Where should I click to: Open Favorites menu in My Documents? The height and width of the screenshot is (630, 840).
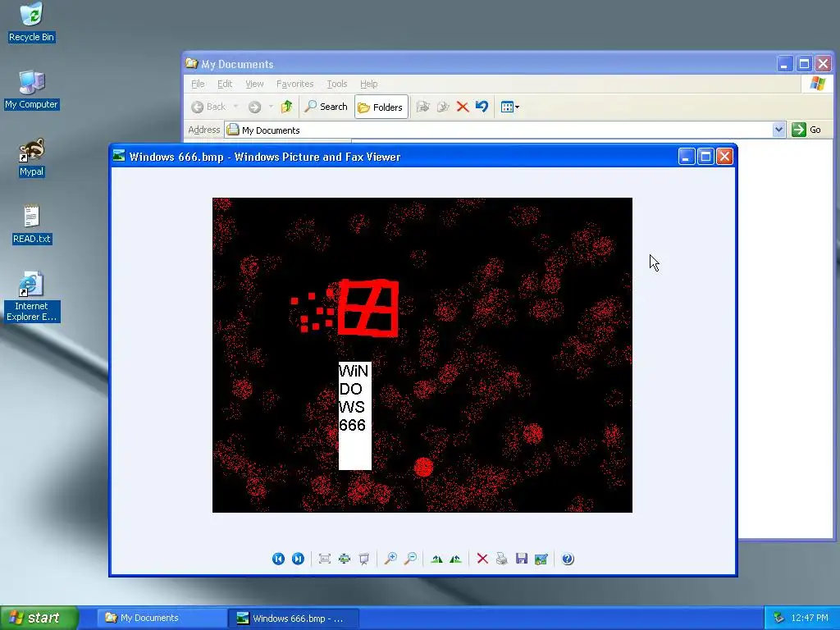tap(294, 84)
